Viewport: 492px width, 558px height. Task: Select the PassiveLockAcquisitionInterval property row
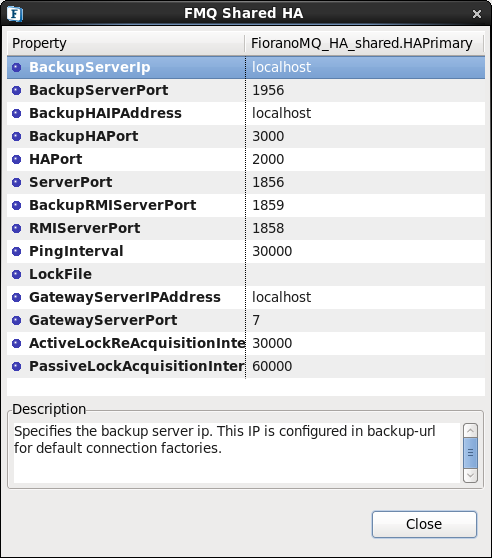click(246, 366)
